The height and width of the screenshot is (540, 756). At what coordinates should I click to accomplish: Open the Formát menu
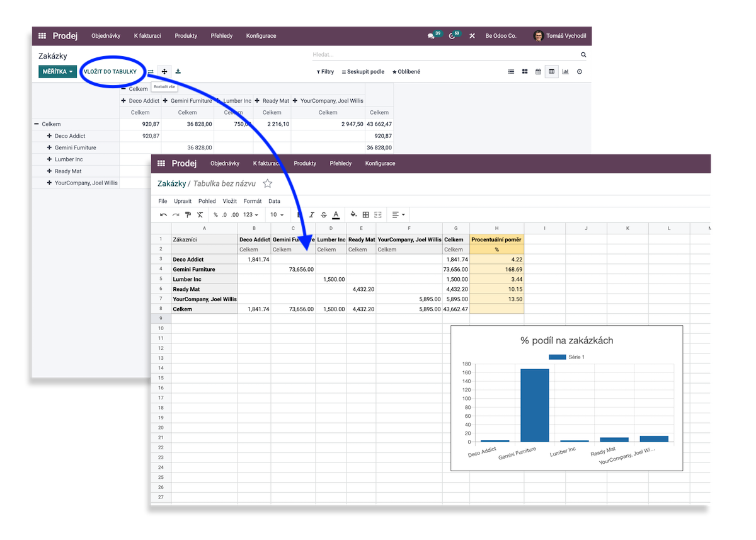[253, 201]
